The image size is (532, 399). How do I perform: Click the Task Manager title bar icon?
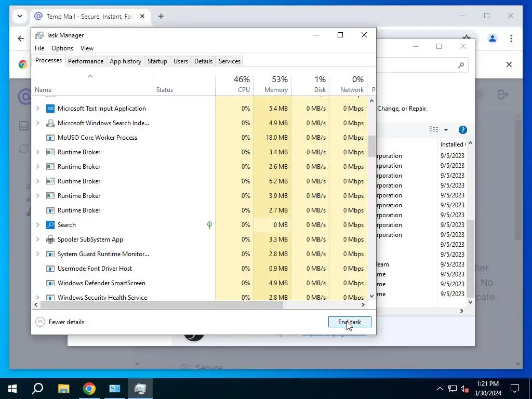pyautogui.click(x=39, y=35)
